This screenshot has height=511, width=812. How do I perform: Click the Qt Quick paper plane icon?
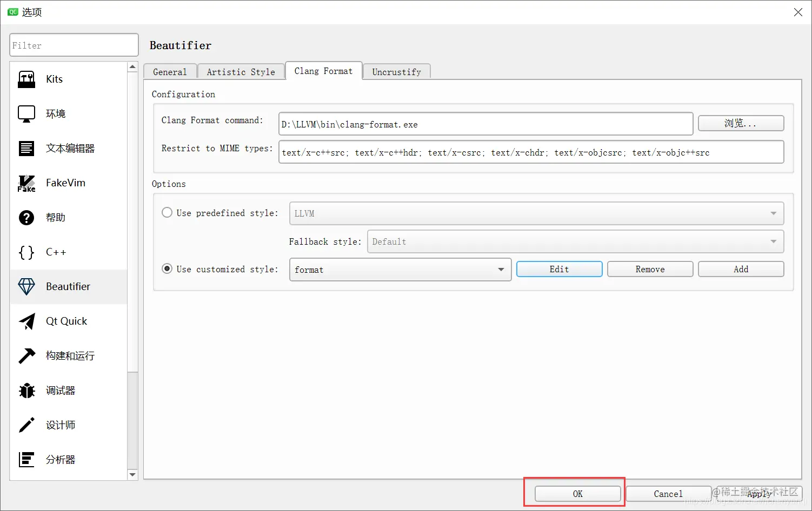click(26, 321)
